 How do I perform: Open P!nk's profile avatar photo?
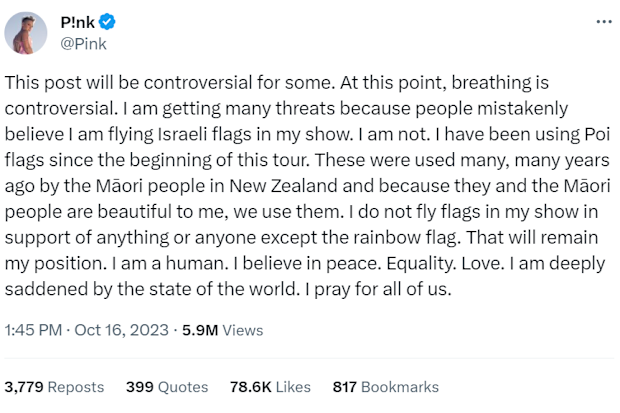[26, 33]
